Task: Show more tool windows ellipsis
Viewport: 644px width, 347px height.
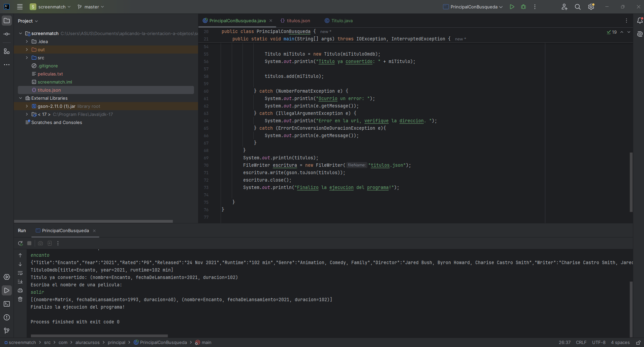Action: 7,65
